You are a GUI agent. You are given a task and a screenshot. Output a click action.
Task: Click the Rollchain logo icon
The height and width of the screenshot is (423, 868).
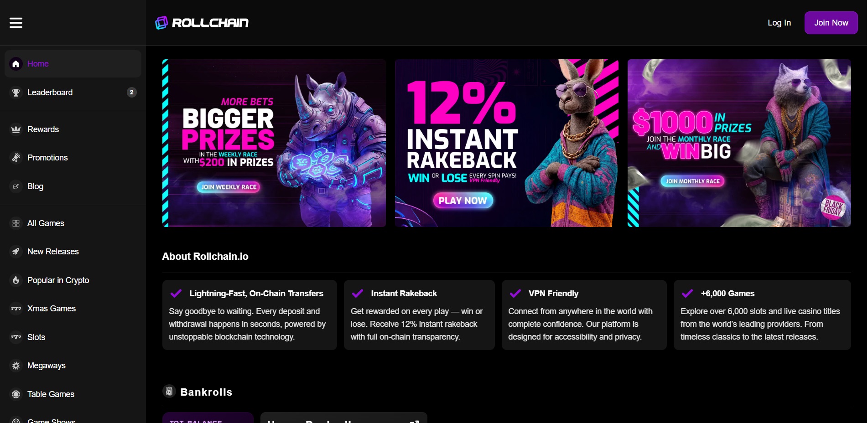coord(161,23)
